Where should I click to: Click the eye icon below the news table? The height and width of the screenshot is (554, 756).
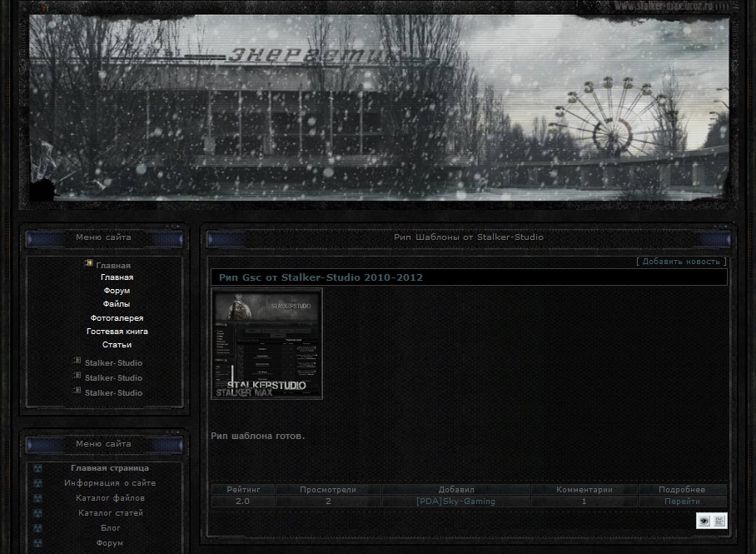point(704,521)
